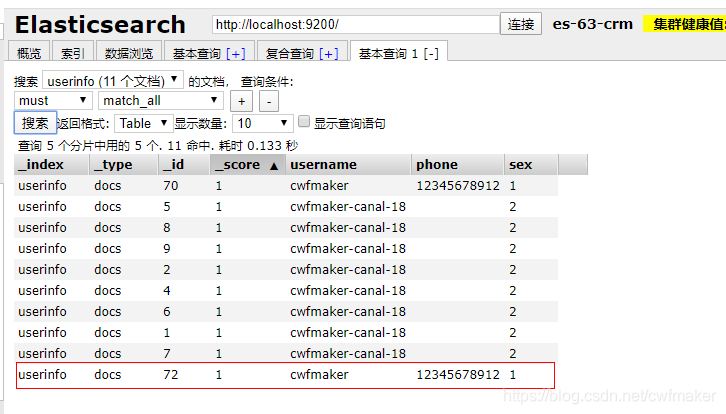The height and width of the screenshot is (414, 726).
Task: Add a new compound query with [+]
Action: (x=329, y=54)
